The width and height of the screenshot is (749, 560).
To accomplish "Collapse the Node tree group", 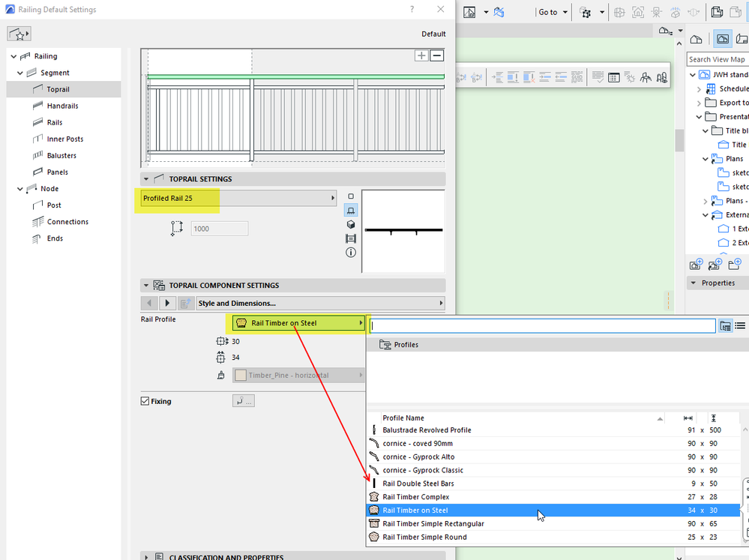I will [20, 189].
